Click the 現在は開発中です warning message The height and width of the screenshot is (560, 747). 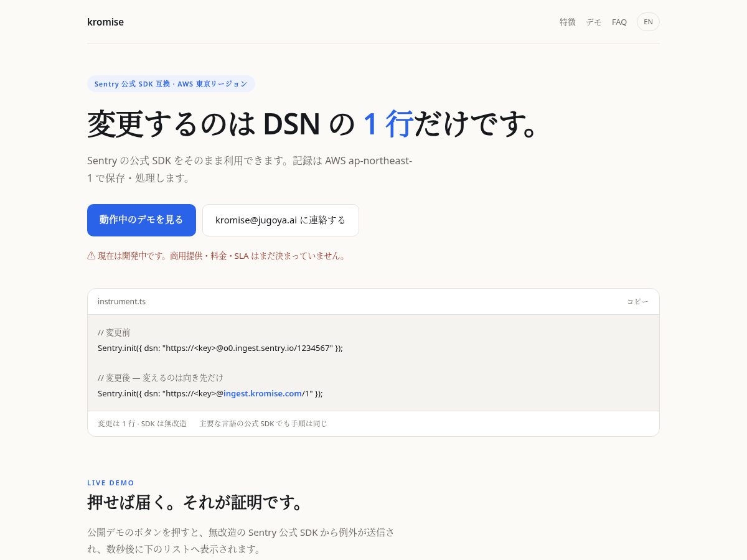[x=217, y=256]
